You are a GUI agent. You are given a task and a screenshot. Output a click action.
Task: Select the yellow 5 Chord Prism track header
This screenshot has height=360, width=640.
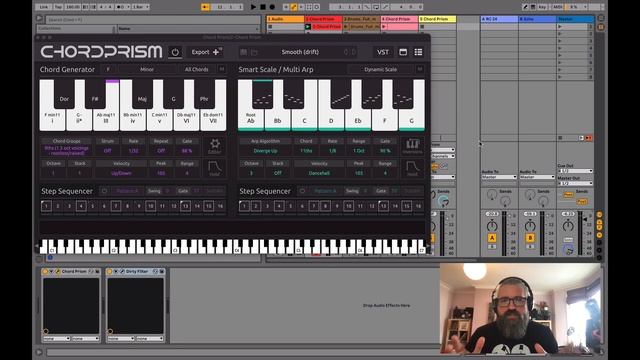click(437, 19)
